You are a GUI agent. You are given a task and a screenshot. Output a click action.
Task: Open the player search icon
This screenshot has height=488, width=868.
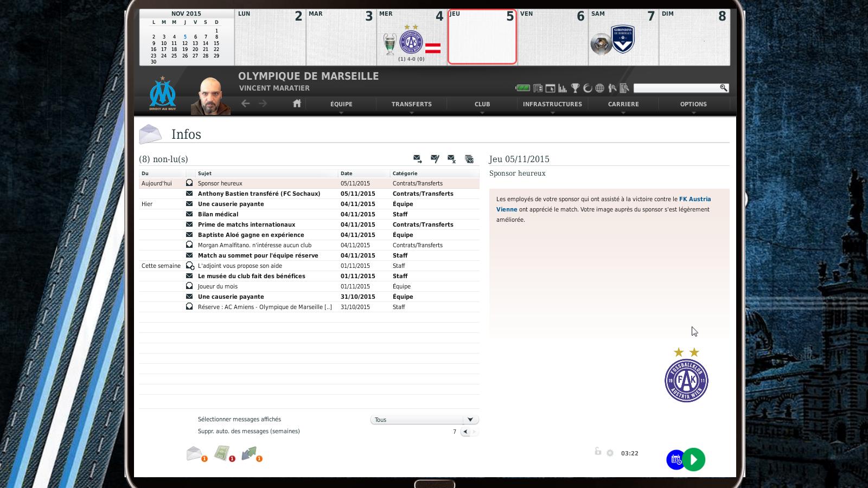tap(612, 88)
